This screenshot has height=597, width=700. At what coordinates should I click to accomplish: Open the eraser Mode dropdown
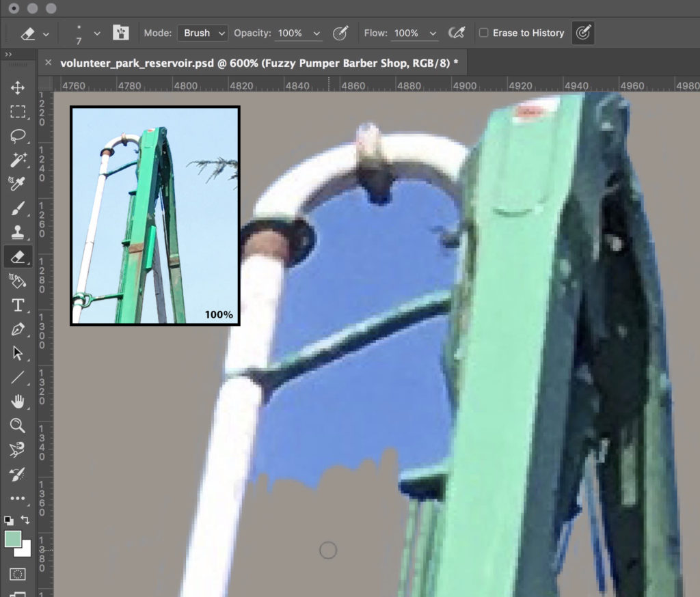pyautogui.click(x=202, y=33)
